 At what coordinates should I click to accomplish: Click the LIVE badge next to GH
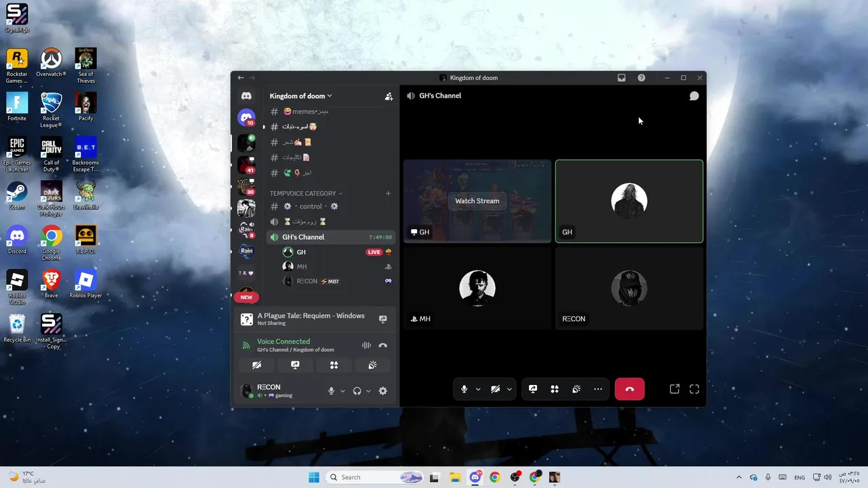click(x=374, y=252)
